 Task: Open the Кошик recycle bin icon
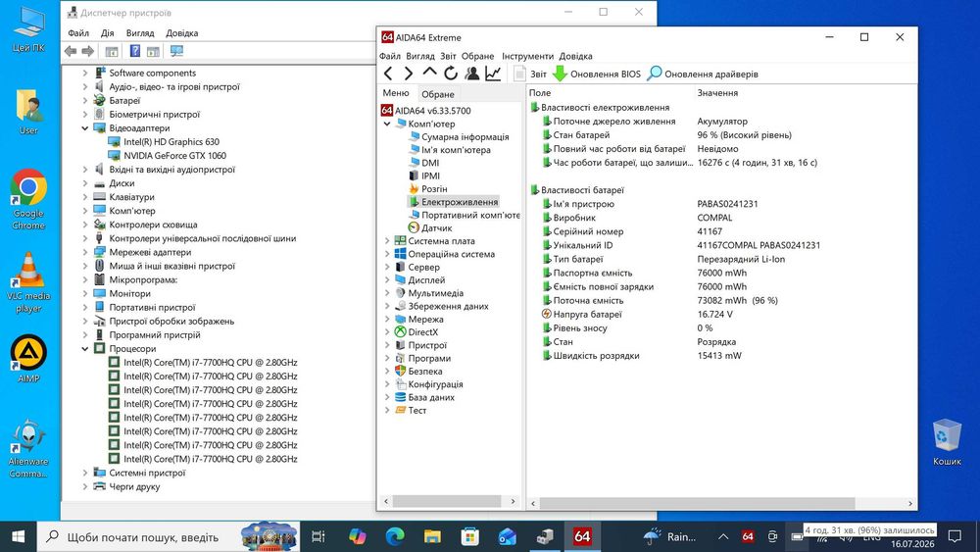(x=947, y=442)
